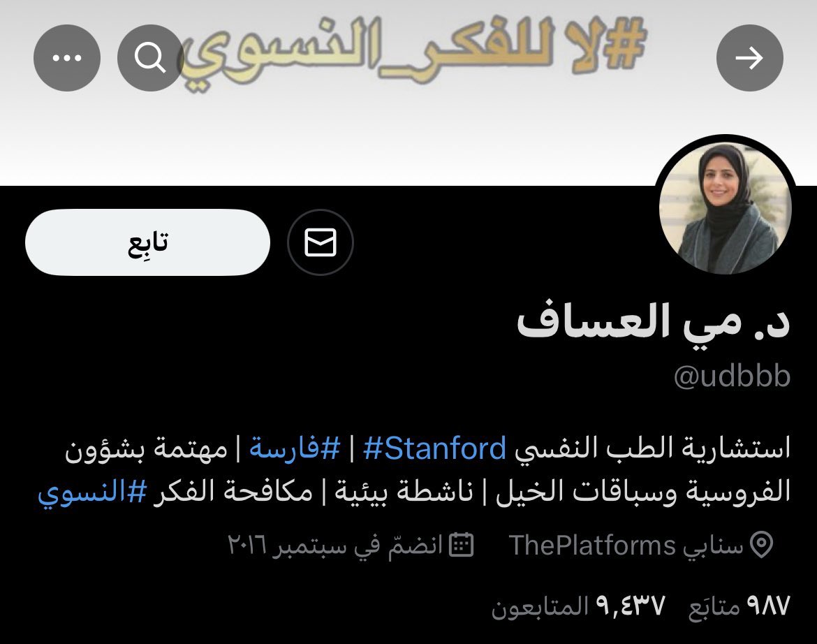Tap the back arrow icon
The width and height of the screenshot is (817, 644).
[x=749, y=58]
